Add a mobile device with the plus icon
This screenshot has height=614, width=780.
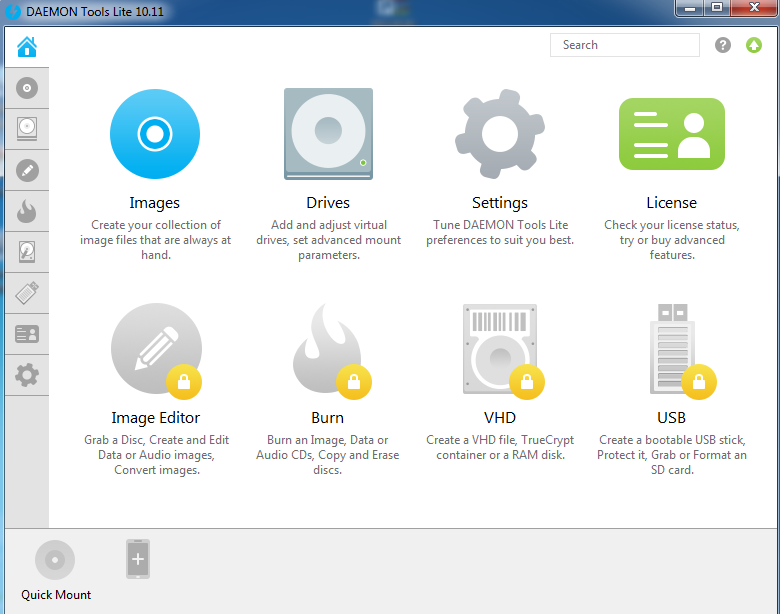pyautogui.click(x=138, y=559)
